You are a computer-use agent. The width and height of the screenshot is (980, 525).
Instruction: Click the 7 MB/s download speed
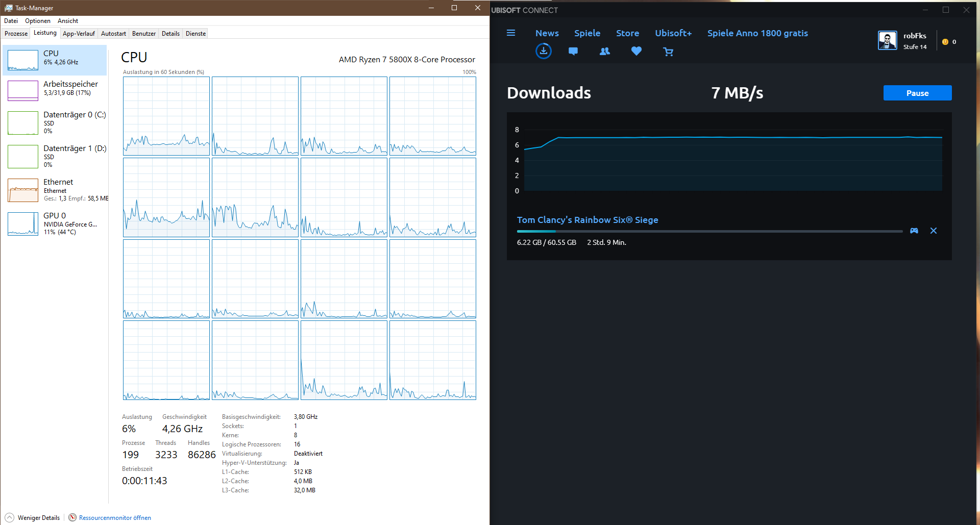[737, 93]
